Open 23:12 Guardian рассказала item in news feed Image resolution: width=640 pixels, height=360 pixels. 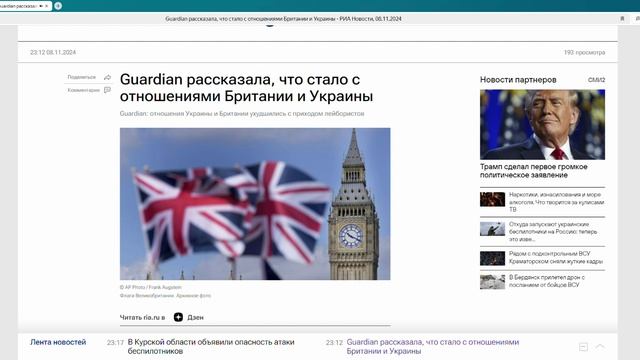coord(433,347)
